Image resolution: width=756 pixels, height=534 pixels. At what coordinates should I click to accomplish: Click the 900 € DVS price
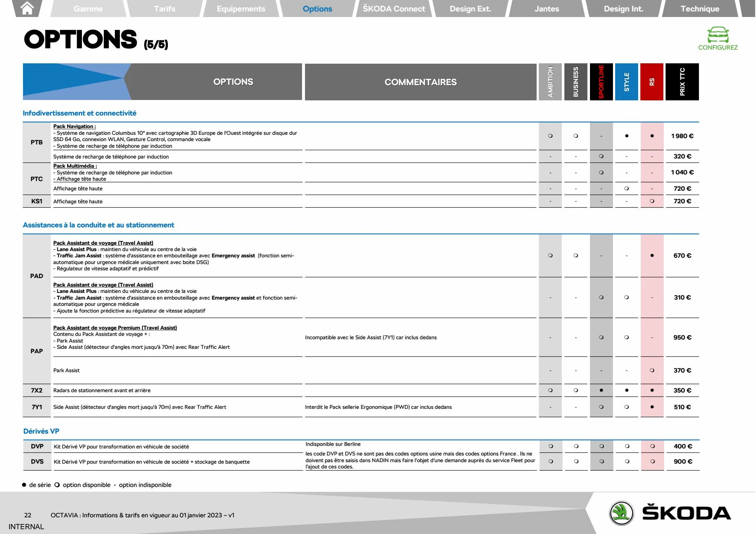[x=683, y=461]
